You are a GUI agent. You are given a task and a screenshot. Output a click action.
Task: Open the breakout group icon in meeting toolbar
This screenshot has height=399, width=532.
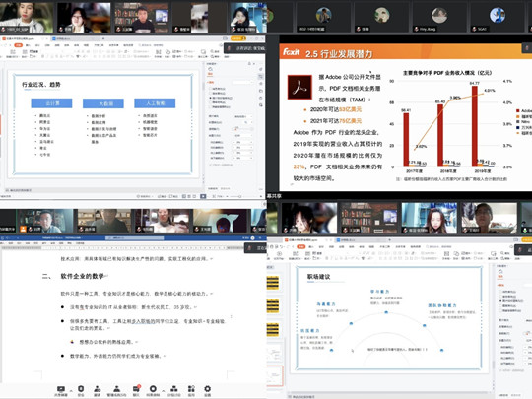pyautogui.click(x=174, y=389)
